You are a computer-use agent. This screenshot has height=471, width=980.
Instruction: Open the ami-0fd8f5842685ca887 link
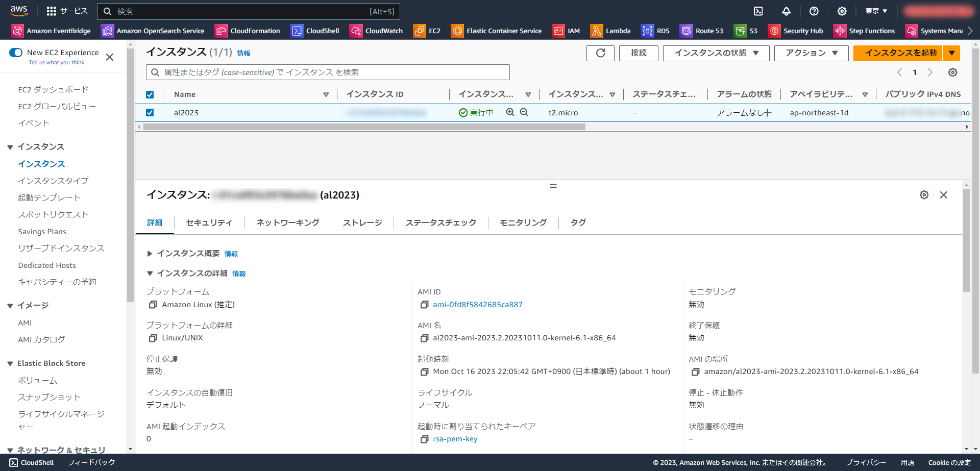478,305
